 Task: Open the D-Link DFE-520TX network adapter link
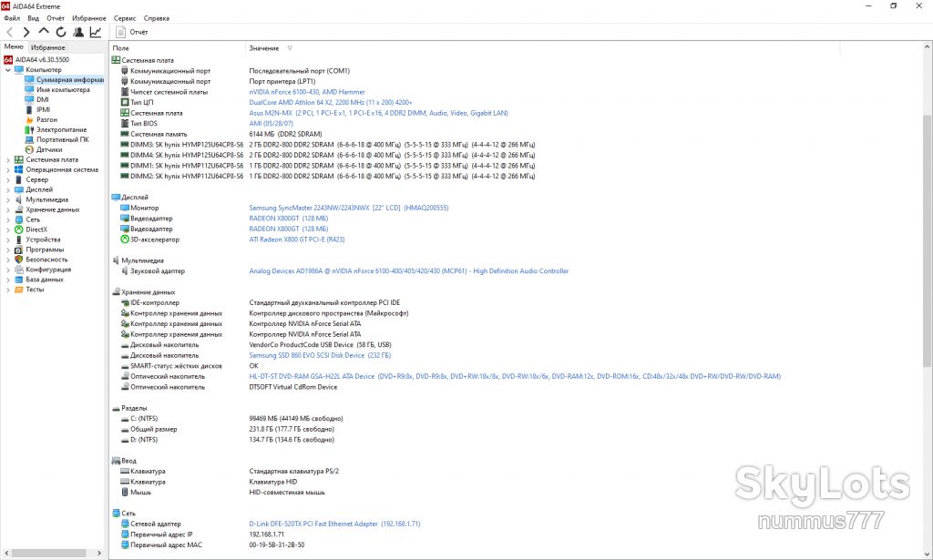(334, 524)
